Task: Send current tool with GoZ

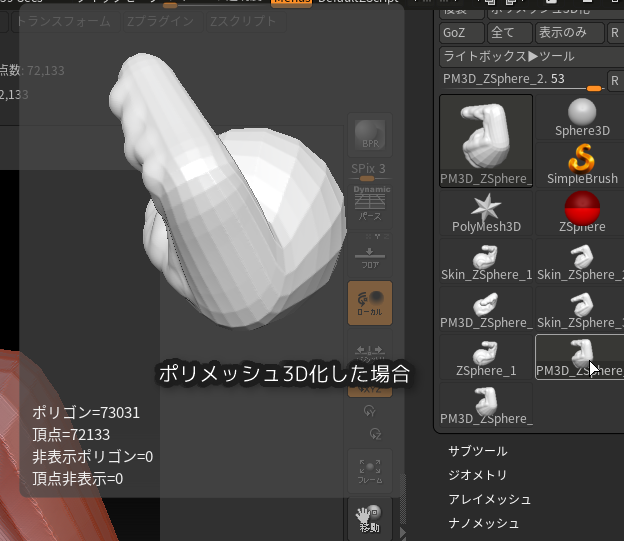Action: coord(462,33)
